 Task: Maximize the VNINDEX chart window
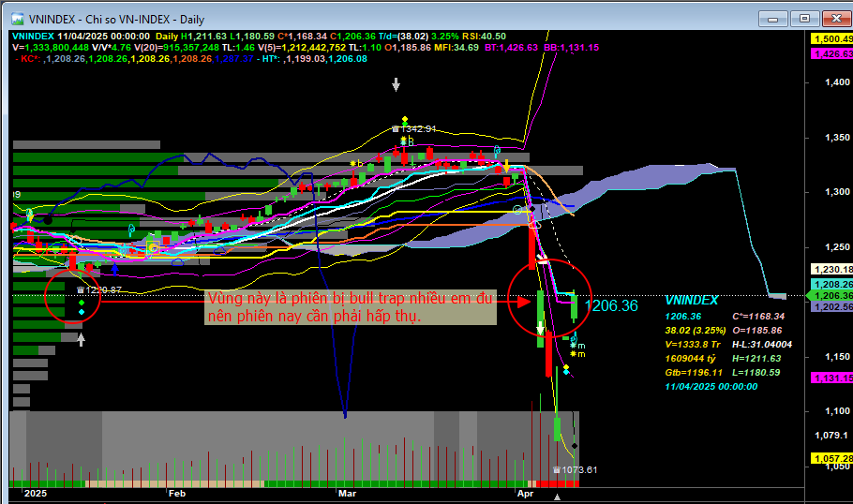pos(804,19)
